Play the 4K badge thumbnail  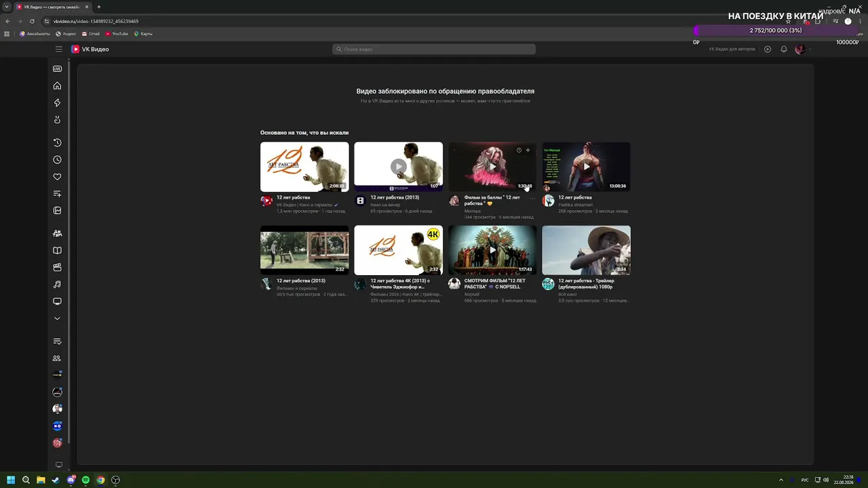(398, 250)
